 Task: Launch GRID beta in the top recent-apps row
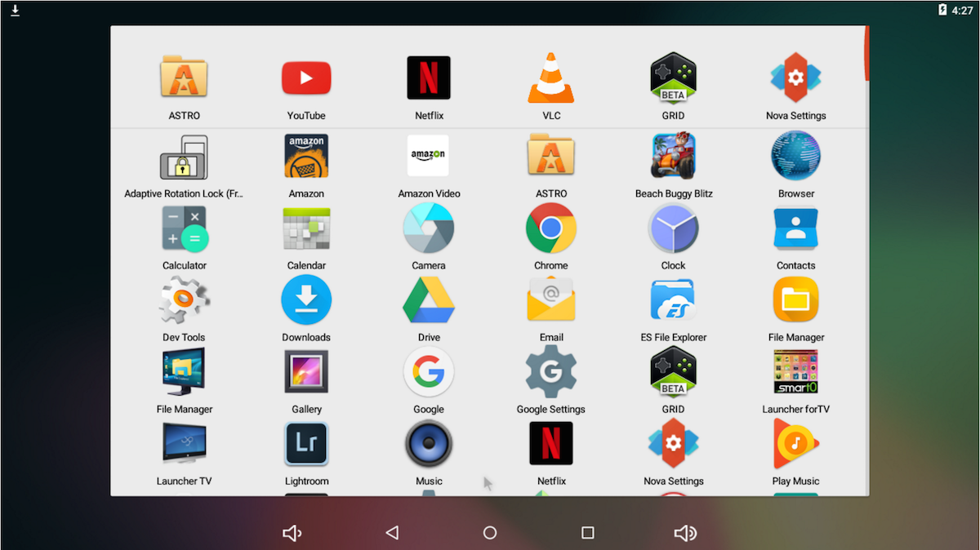673,78
